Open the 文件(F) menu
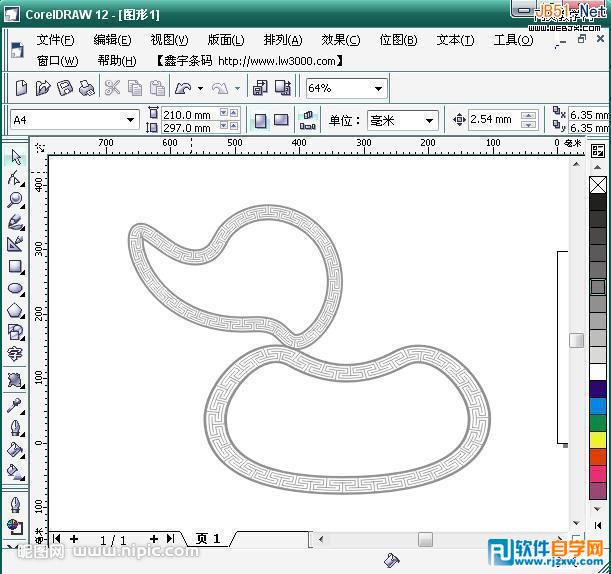The height and width of the screenshot is (574, 611). coord(55,40)
